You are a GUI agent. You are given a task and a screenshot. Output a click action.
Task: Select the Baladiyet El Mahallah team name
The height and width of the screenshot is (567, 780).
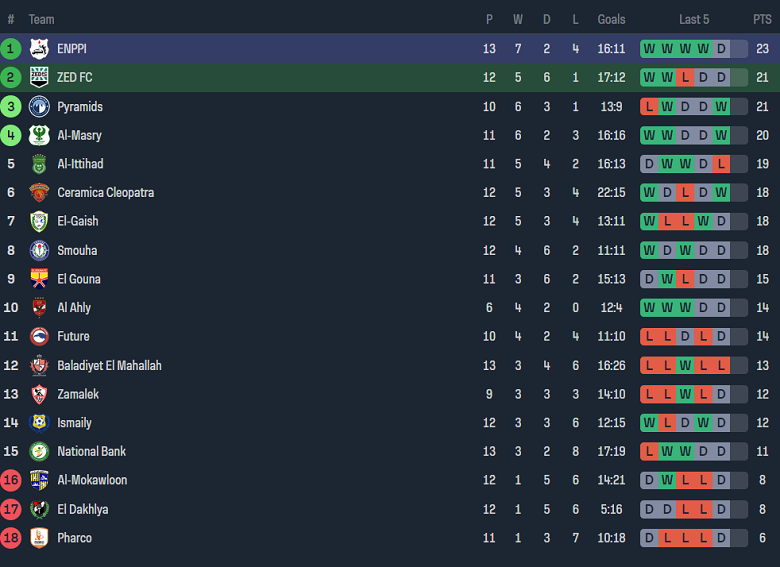109,366
